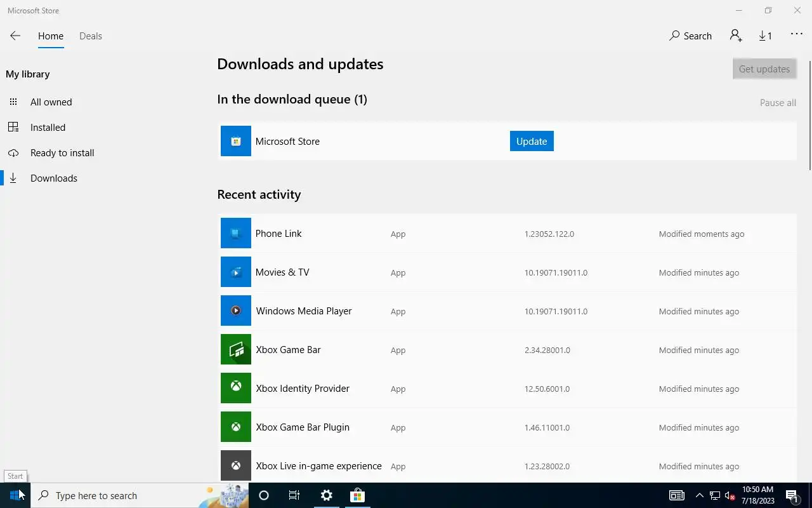Click version 1.46.11001.0 text
This screenshot has height=508, width=812.
click(547, 427)
